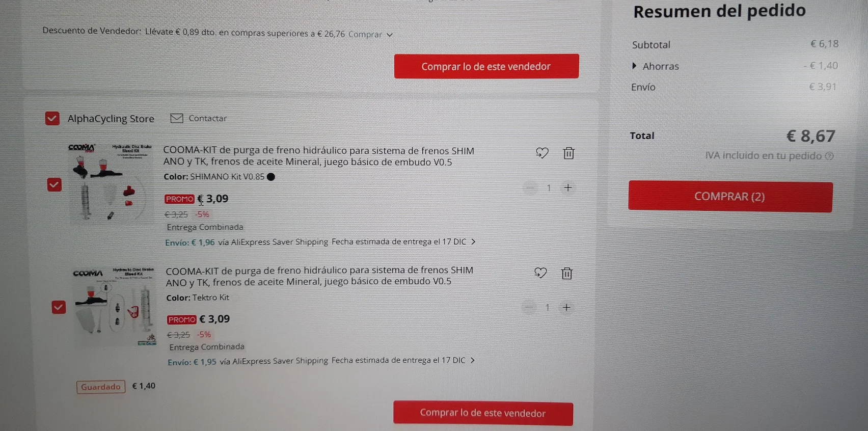Add SHIMANO Kit item to wishlist heart
This screenshot has width=868, height=431.
[542, 153]
